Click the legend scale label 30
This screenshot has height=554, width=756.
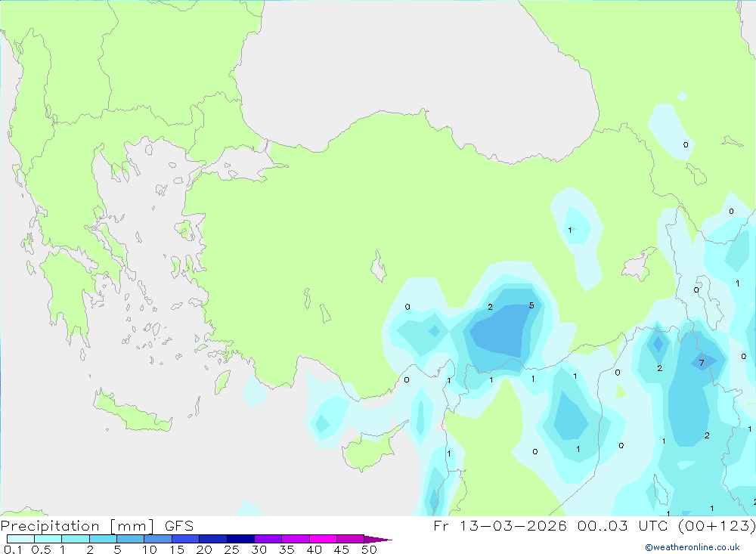259,549
